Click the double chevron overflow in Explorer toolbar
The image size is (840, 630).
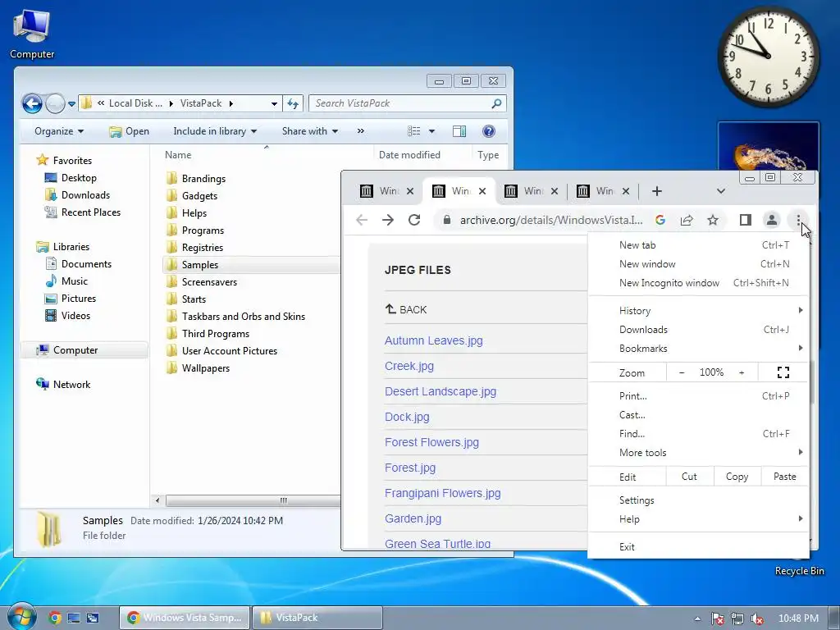pos(361,131)
